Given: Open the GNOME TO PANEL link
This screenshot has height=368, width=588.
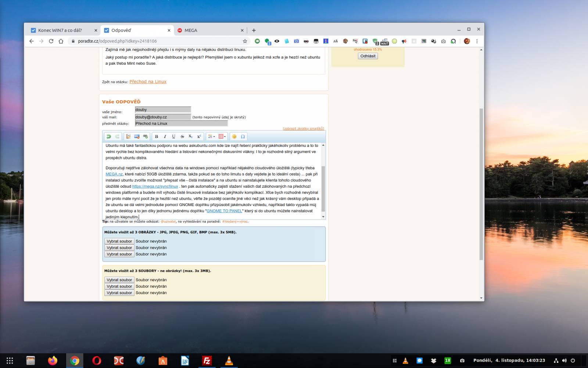Looking at the screenshot, I should (x=224, y=211).
